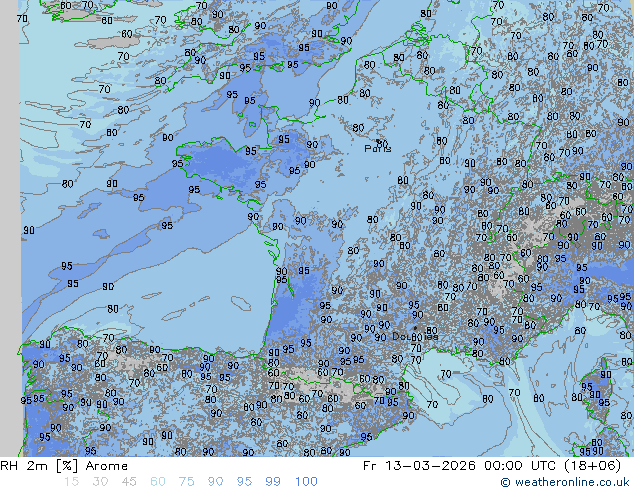This screenshot has height=490, width=634.
Task: Select the legend value 99
Action: click(273, 482)
